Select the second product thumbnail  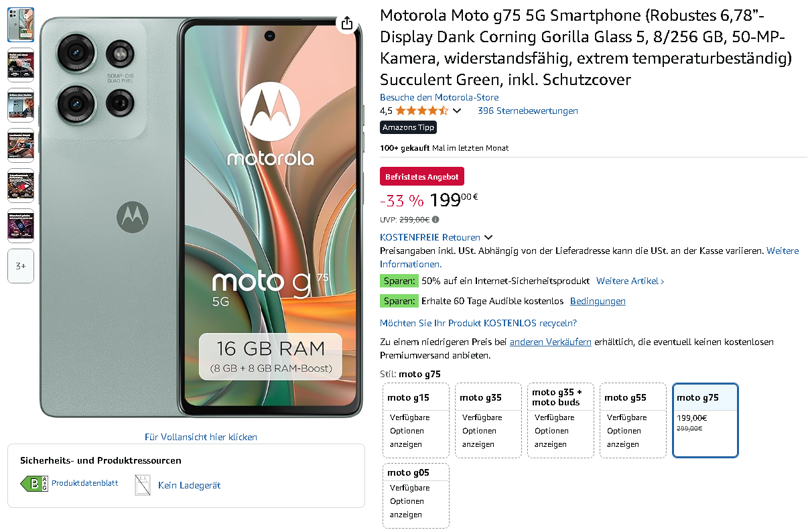(21, 65)
